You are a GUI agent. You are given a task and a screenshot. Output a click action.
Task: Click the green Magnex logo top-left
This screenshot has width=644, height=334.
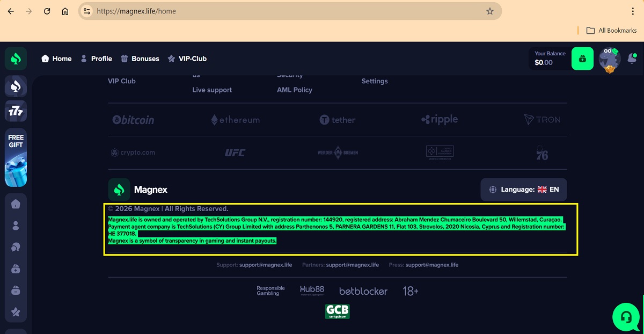[16, 59]
